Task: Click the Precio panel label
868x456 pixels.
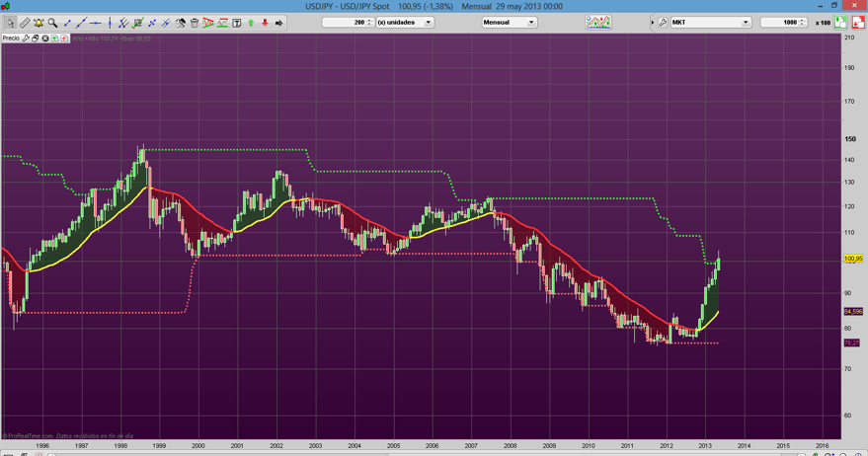Action: tap(11, 38)
